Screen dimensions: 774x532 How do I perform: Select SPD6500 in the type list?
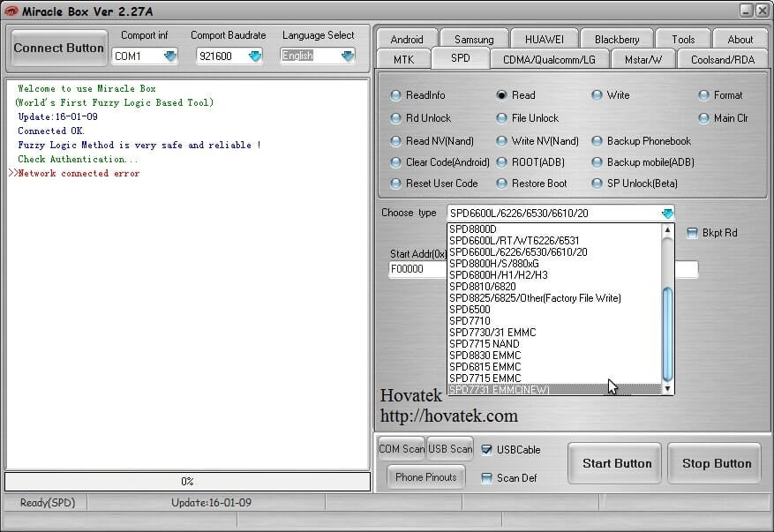point(470,310)
